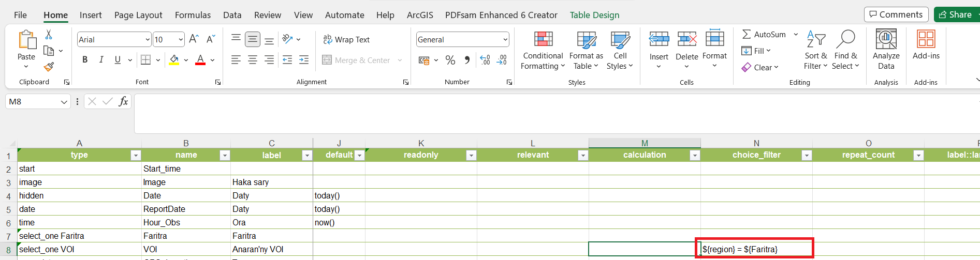Image resolution: width=980 pixels, height=260 pixels.
Task: Click the Cut scissors icon
Action: [x=49, y=35]
